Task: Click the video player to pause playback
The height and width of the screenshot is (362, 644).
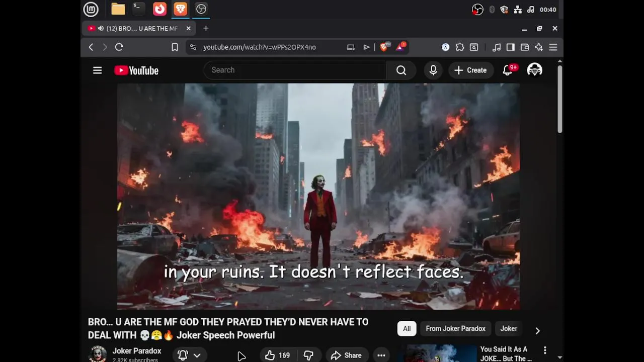Action: [x=318, y=197]
